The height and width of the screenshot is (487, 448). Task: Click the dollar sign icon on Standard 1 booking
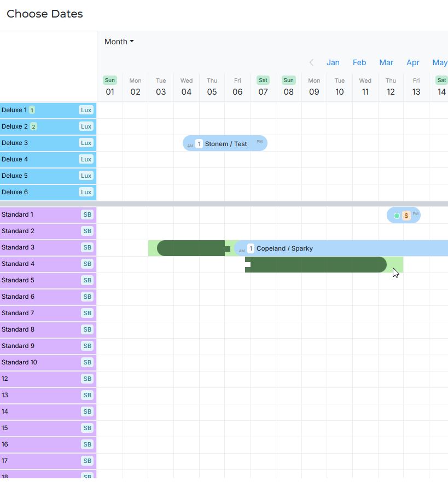(x=406, y=216)
